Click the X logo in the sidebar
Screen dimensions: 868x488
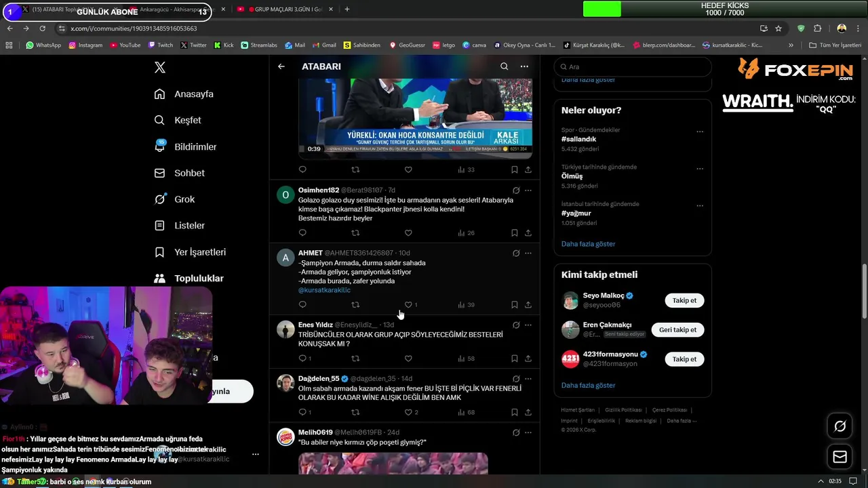[159, 67]
